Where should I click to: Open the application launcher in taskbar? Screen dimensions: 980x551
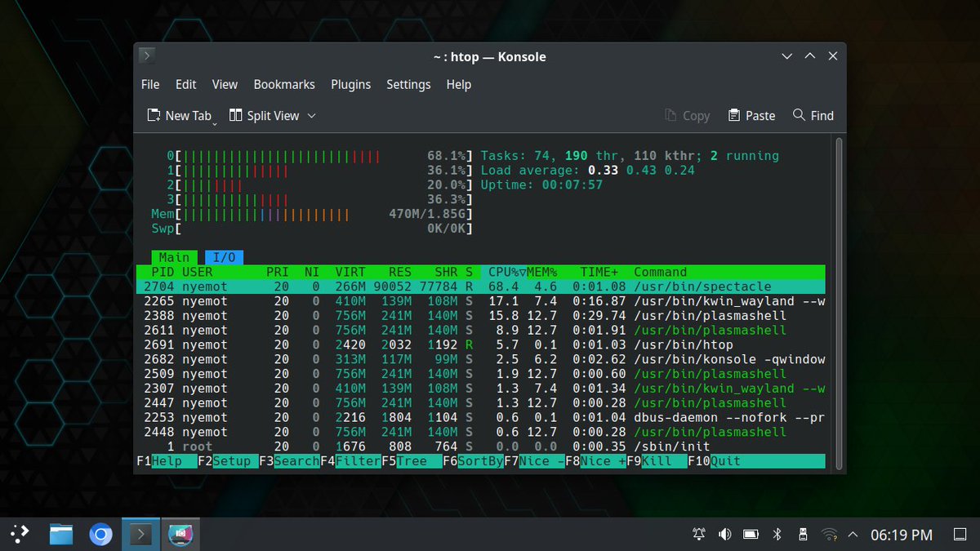coord(20,535)
